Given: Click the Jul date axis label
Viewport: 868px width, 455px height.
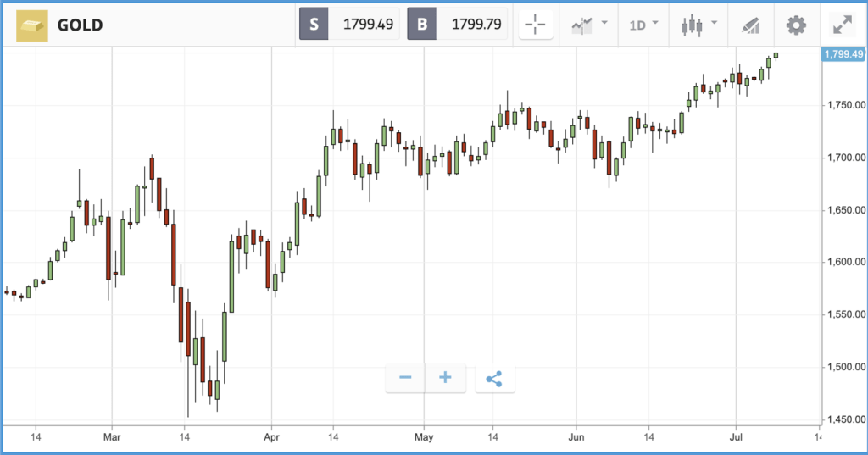Looking at the screenshot, I should point(736,437).
